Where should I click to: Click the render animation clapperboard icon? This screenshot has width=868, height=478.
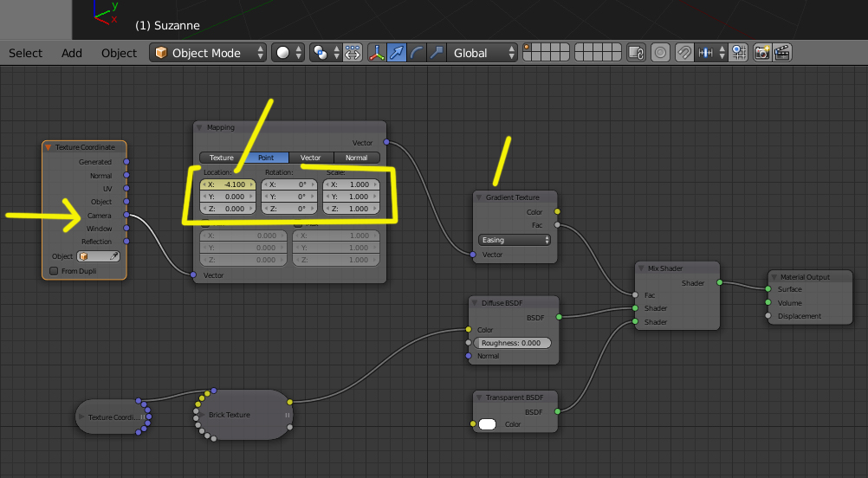[x=782, y=53]
